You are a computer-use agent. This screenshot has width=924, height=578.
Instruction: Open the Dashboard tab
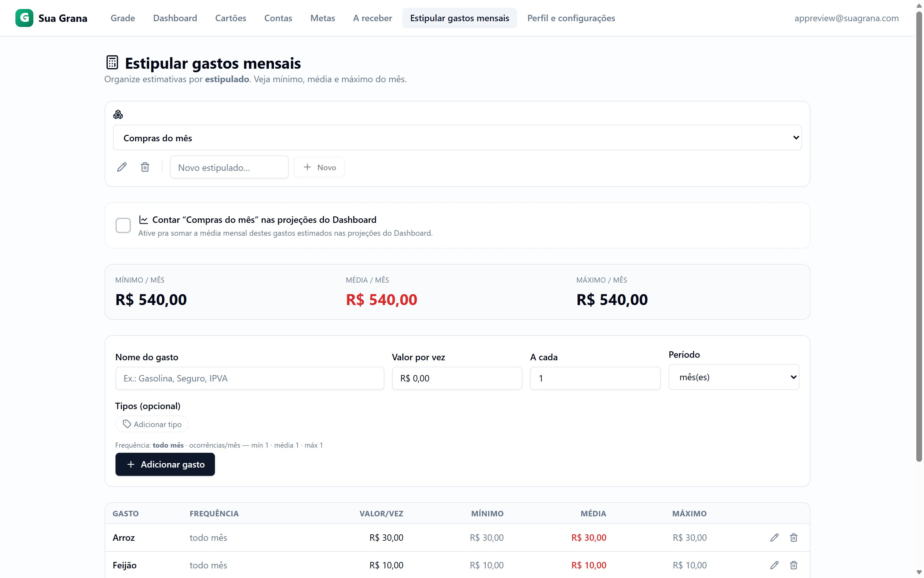175,18
